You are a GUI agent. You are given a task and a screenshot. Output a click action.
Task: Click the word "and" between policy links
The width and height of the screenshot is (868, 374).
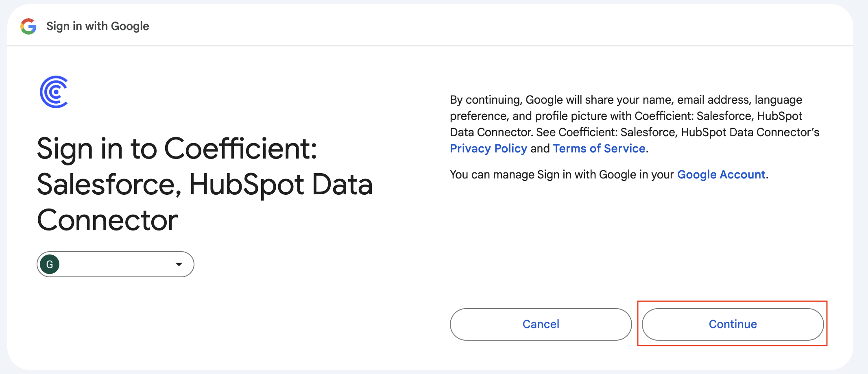click(x=540, y=149)
